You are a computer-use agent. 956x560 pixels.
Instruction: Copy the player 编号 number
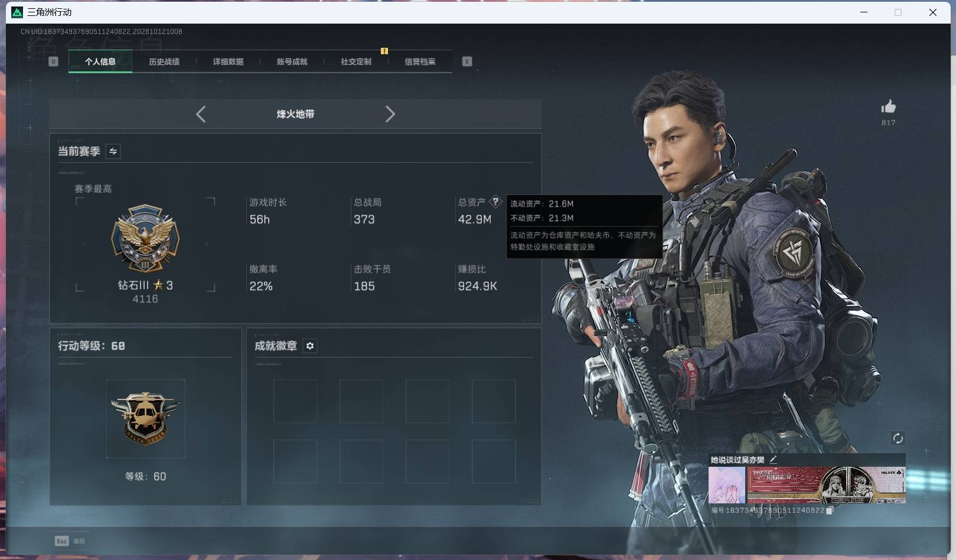(829, 510)
